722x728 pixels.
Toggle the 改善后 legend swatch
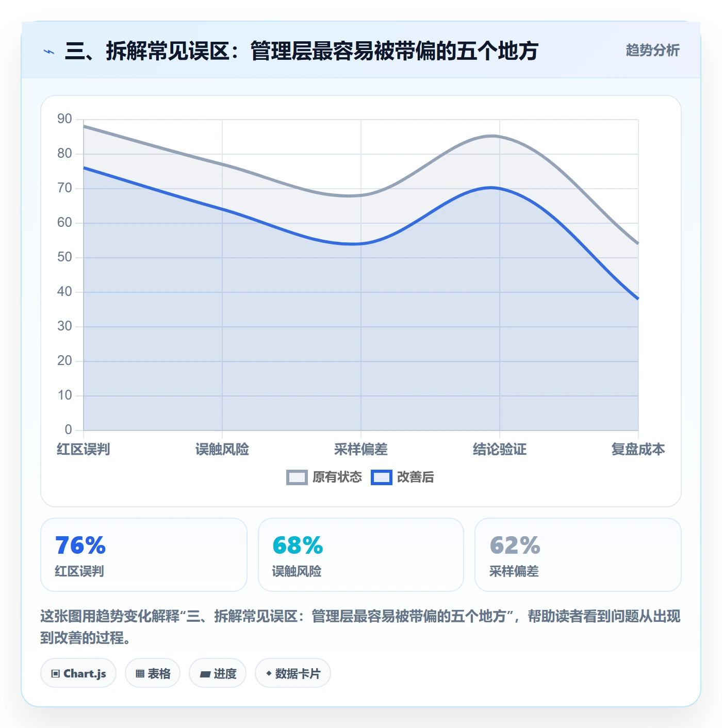[382, 477]
